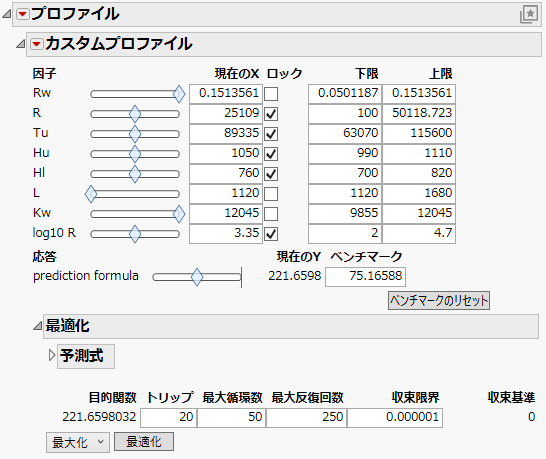Edit the R current X field 25109
The width and height of the screenshot is (546, 459).
pyautogui.click(x=226, y=114)
